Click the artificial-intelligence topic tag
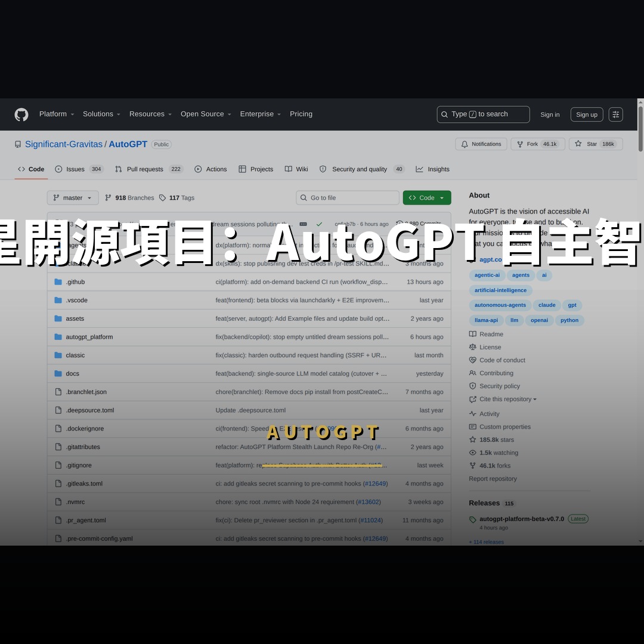644x644 pixels. click(x=501, y=290)
